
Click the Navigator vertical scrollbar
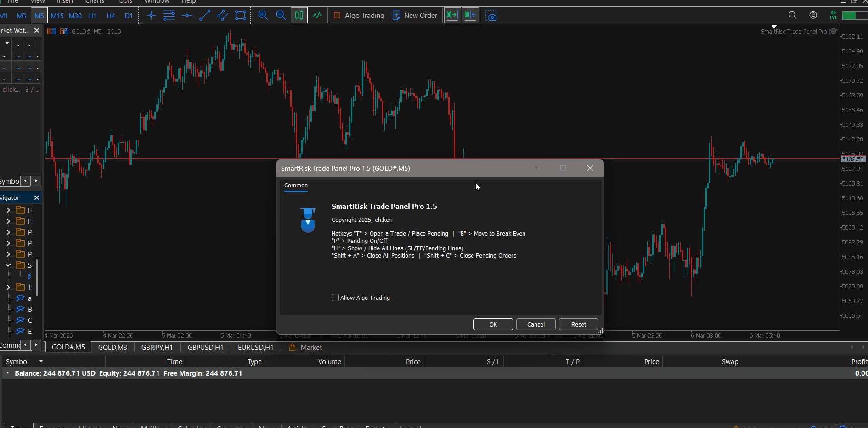[x=37, y=278]
